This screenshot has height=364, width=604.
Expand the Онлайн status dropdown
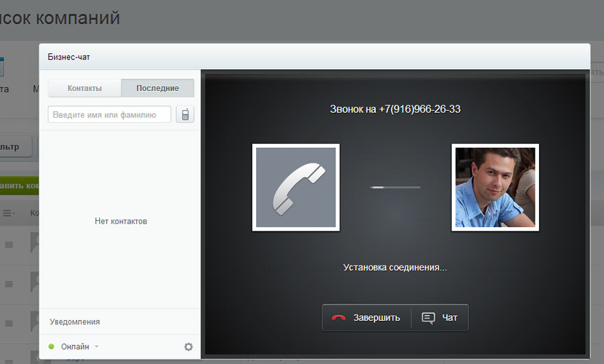[79, 347]
